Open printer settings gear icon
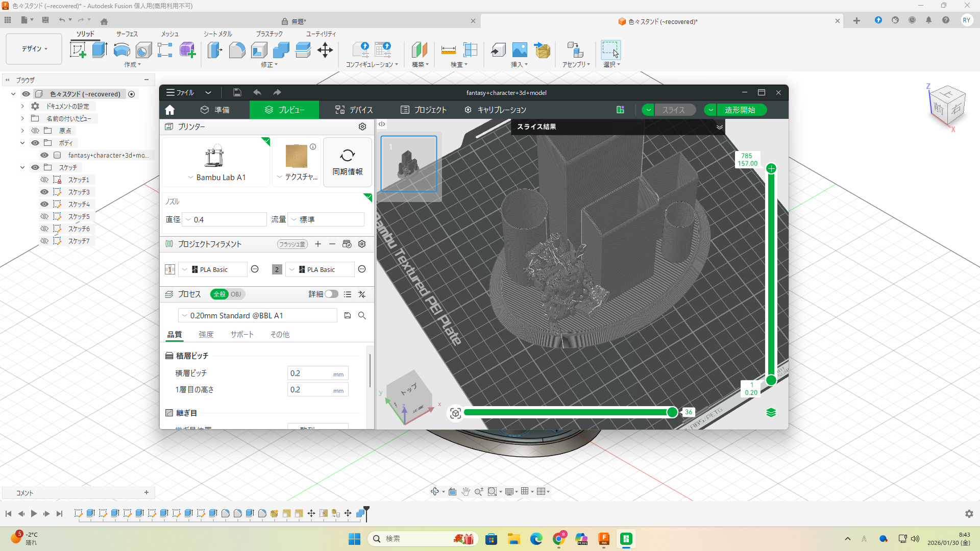The height and width of the screenshot is (551, 980). tap(362, 127)
